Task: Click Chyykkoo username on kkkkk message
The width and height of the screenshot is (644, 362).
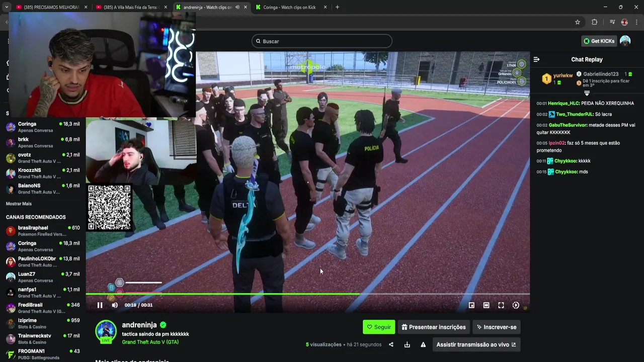Action: click(566, 161)
